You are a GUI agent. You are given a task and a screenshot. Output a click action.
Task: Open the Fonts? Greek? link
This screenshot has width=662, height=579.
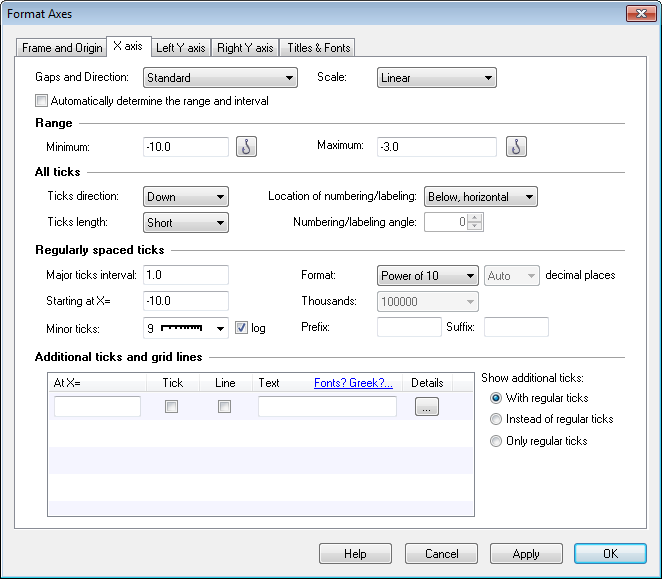(353, 383)
